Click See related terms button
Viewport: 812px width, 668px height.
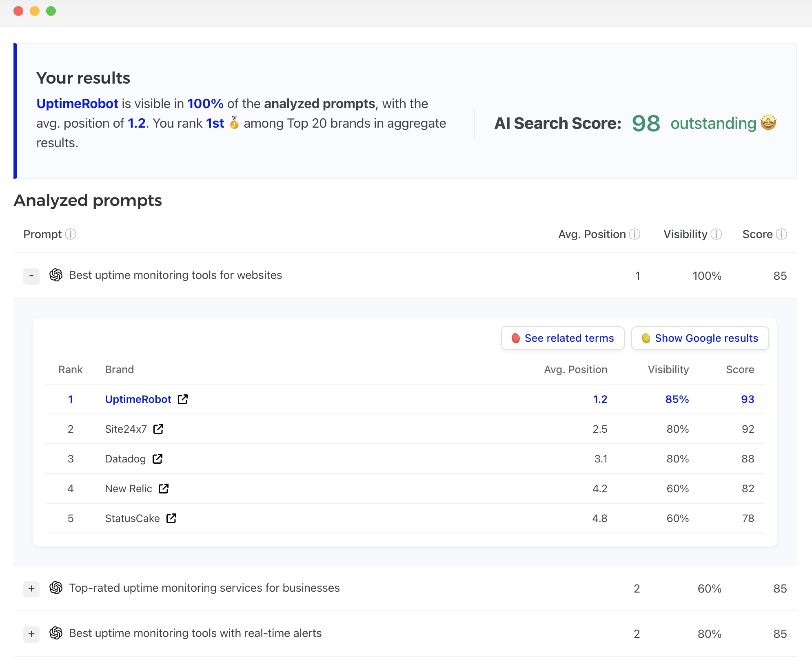click(563, 338)
